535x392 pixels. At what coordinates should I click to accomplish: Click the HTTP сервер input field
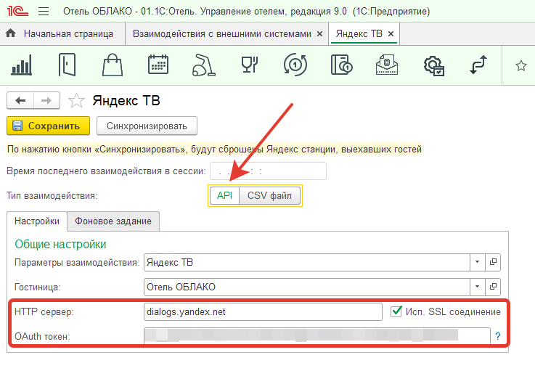pos(263,311)
